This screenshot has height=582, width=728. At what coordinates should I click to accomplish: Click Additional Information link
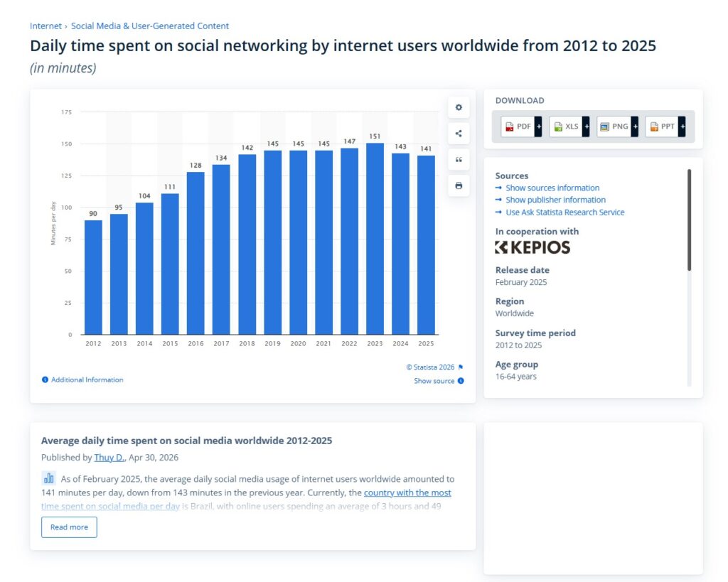click(87, 379)
